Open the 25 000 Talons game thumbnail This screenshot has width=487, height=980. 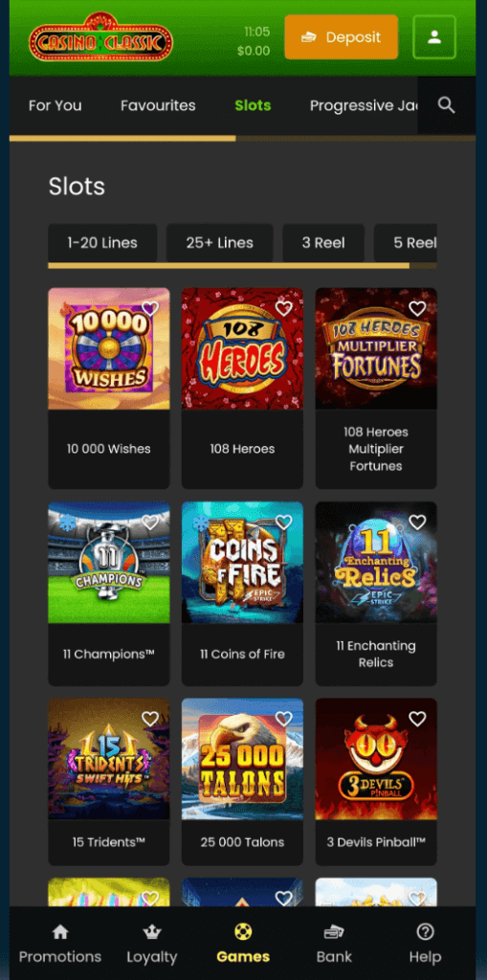(x=243, y=759)
